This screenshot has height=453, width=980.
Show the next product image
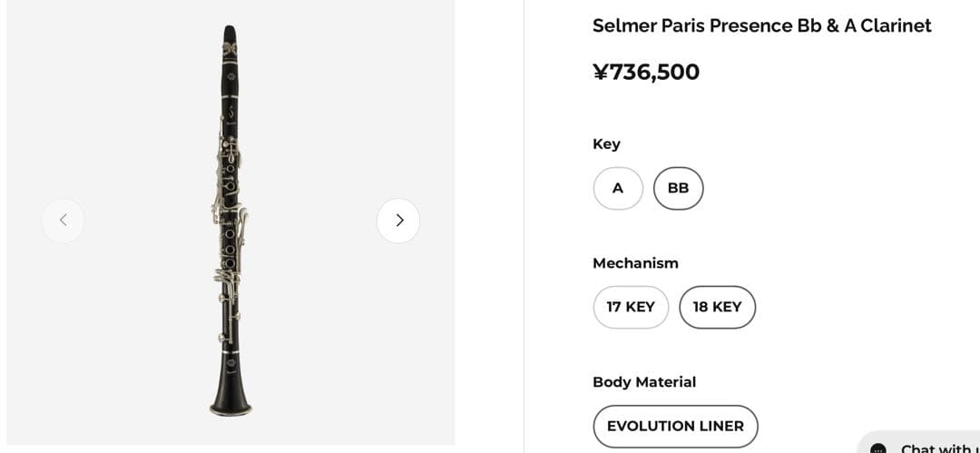point(398,221)
